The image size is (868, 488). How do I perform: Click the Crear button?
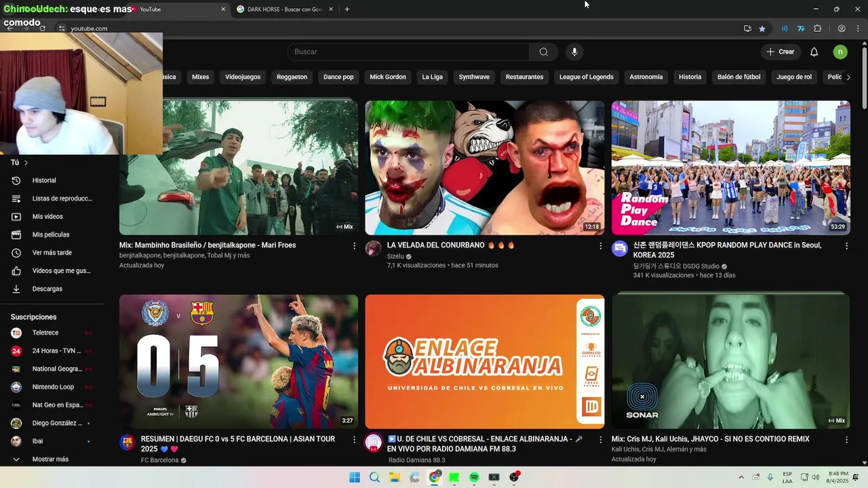point(780,52)
